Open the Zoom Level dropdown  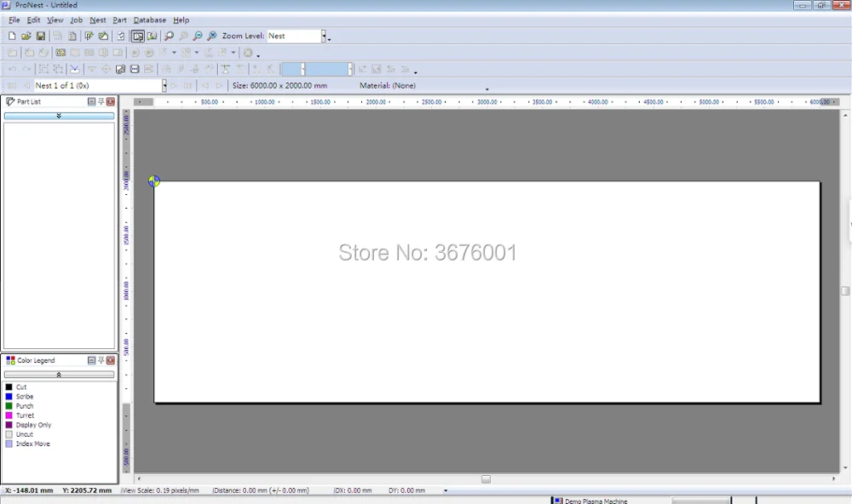pyautogui.click(x=323, y=36)
